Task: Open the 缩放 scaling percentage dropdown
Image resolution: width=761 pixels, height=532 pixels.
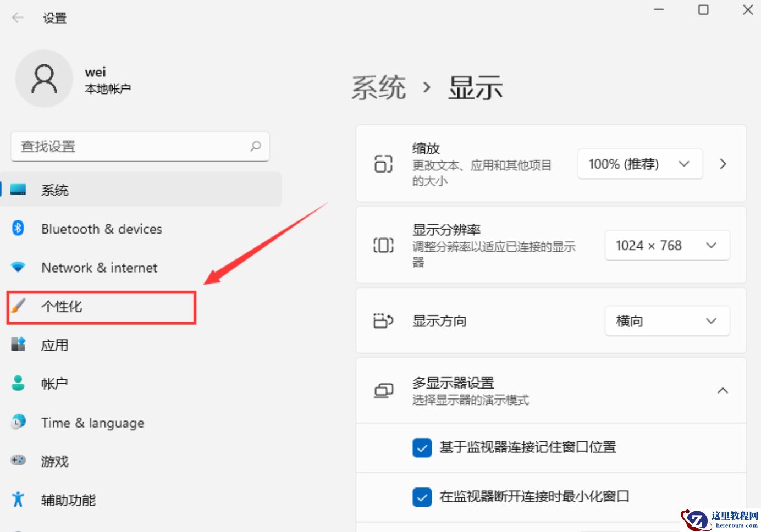Action: [x=639, y=163]
